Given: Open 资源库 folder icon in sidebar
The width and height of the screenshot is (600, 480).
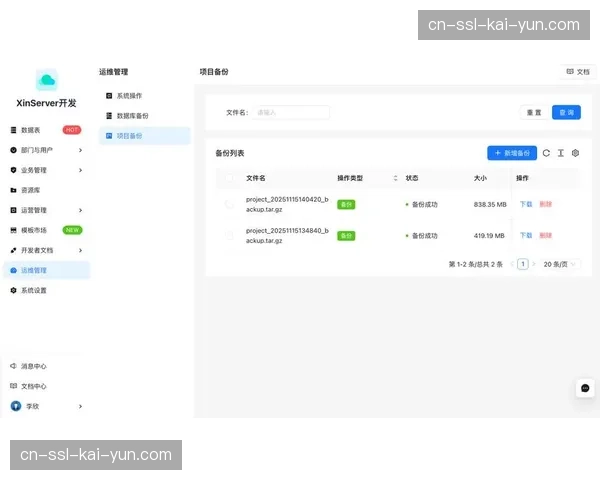Looking at the screenshot, I should (x=13, y=190).
